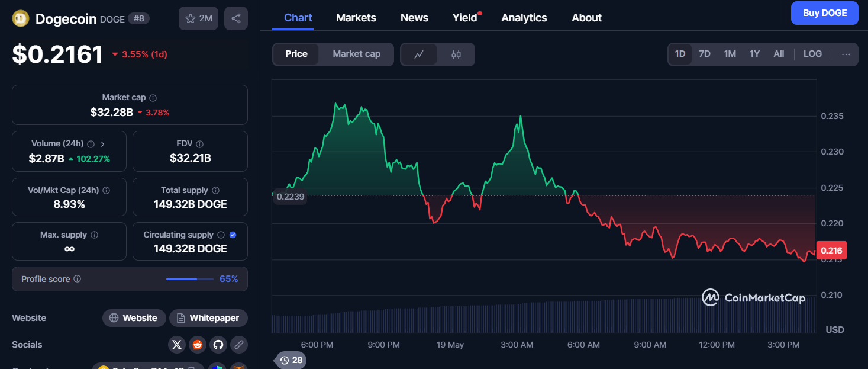Click the Buy DOGE button
The width and height of the screenshot is (868, 369).
tap(824, 13)
